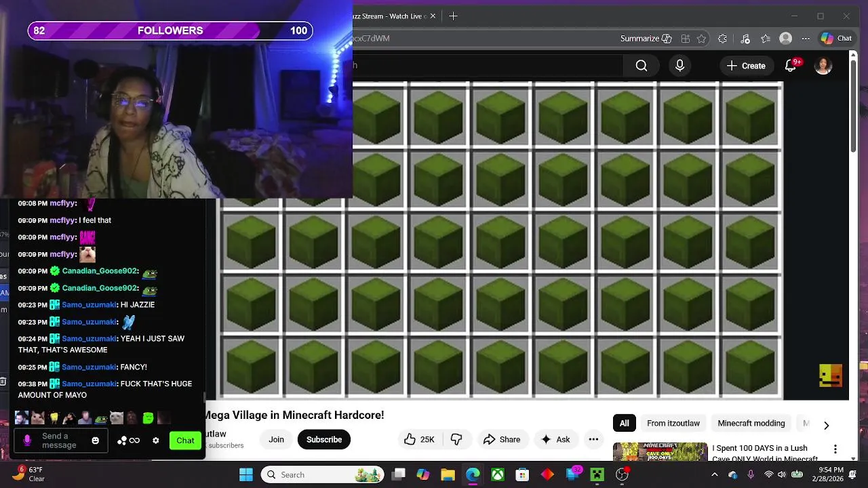Open File Explorer from the taskbar
Viewport: 868px width, 488px height.
click(448, 474)
